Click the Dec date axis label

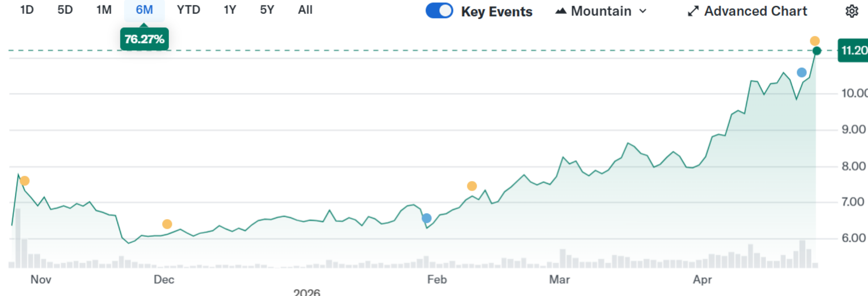pyautogui.click(x=164, y=279)
